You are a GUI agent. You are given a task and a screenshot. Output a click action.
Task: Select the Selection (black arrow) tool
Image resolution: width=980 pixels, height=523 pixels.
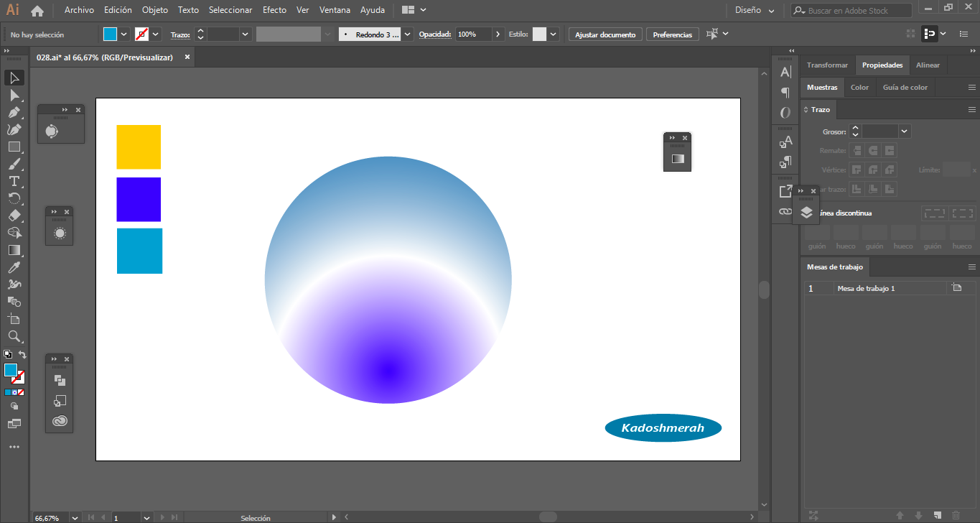[x=14, y=78]
